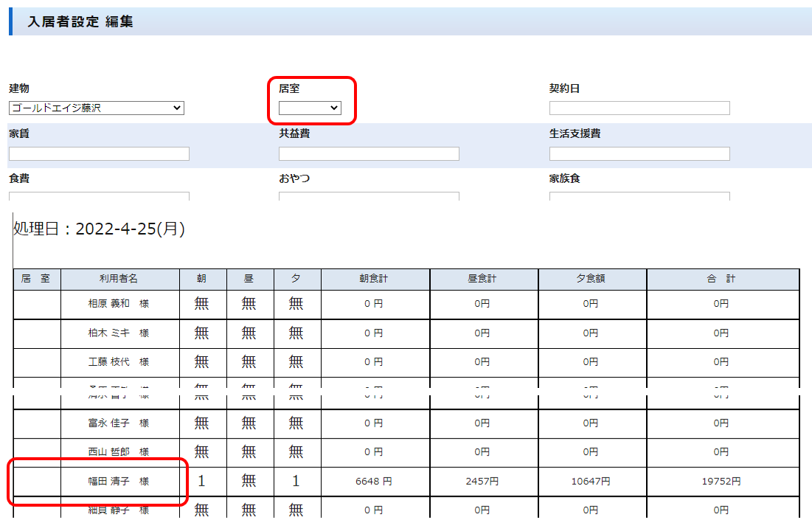Click the 朝食計 column header
This screenshot has height=531, width=812.
click(x=374, y=280)
